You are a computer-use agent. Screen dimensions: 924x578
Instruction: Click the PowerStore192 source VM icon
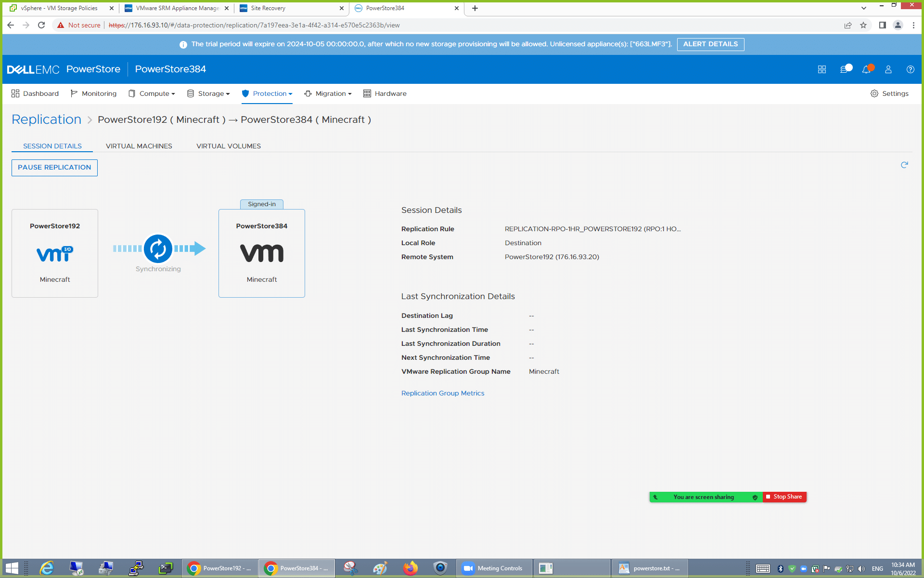tap(55, 254)
